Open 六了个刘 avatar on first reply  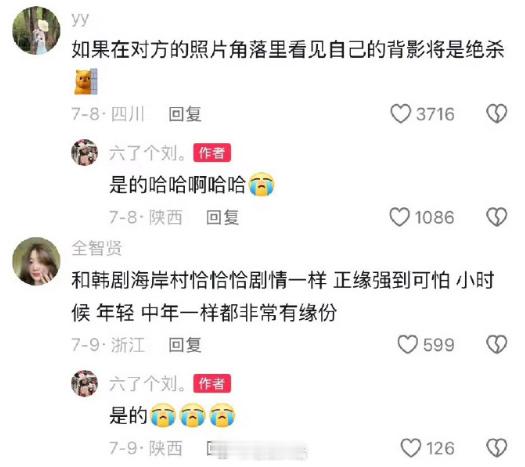pos(85,152)
